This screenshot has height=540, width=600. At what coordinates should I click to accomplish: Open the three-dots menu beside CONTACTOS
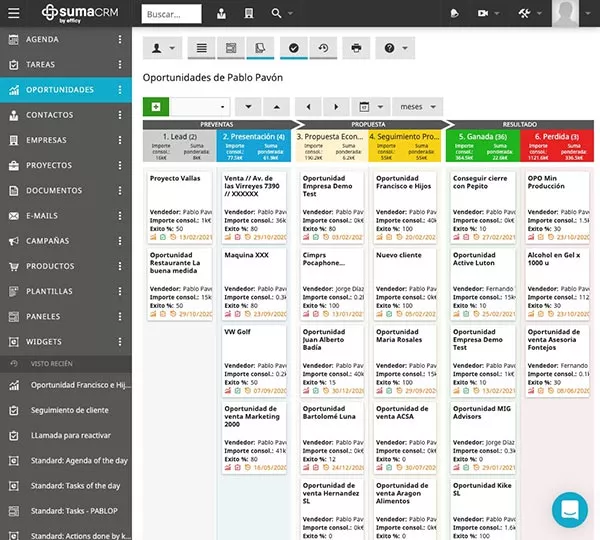pos(120,115)
